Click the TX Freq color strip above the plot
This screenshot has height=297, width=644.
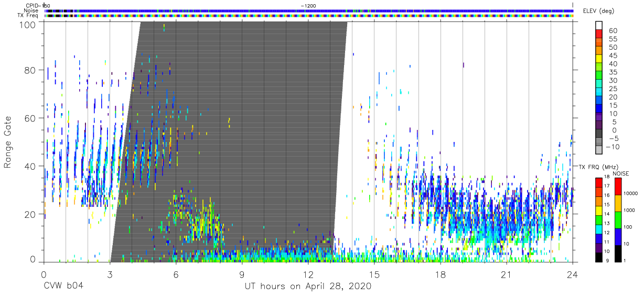coord(308,16)
